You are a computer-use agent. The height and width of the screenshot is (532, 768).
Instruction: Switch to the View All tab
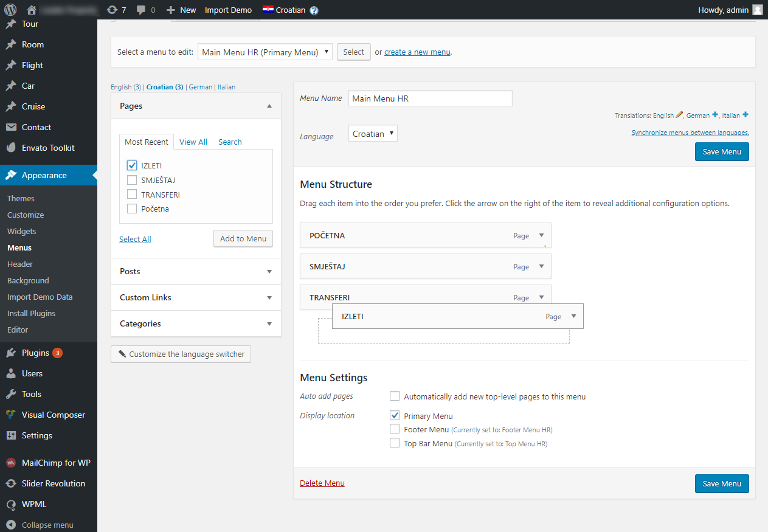pyautogui.click(x=193, y=142)
